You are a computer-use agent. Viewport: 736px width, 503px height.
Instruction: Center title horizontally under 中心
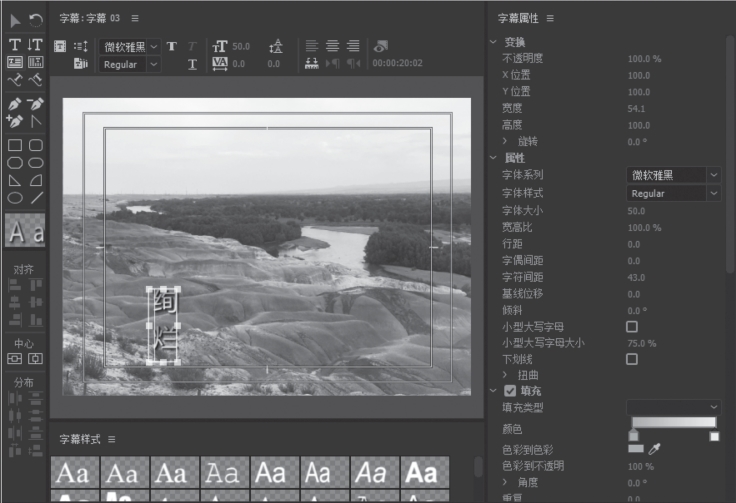[x=15, y=359]
